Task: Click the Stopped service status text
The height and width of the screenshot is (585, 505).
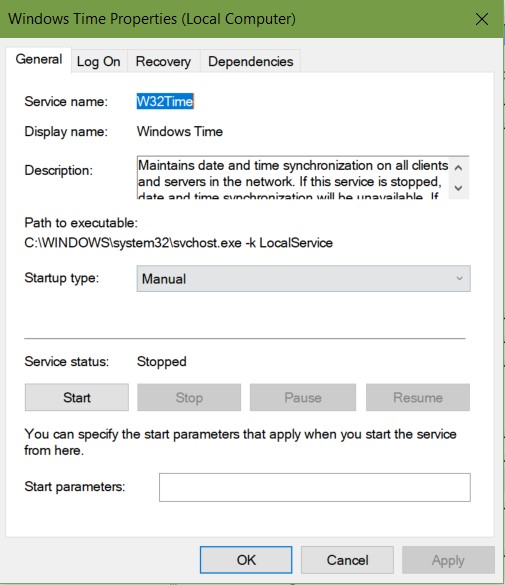Action: [x=161, y=362]
